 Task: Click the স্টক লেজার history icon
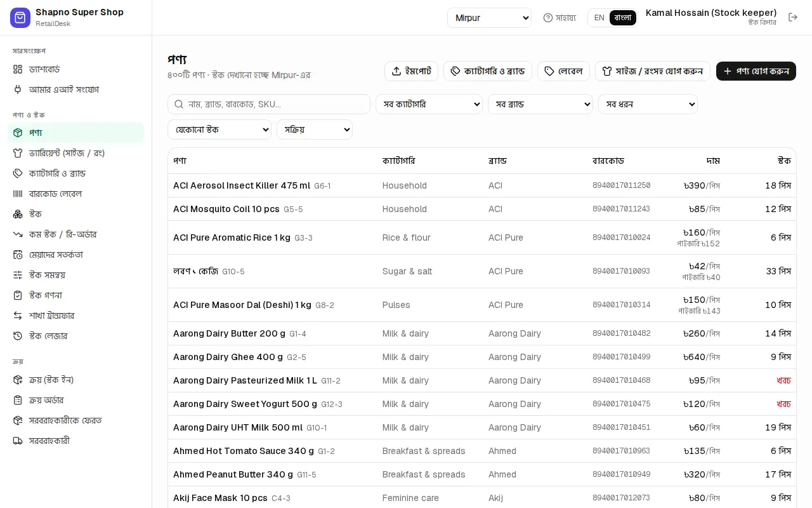point(18,336)
